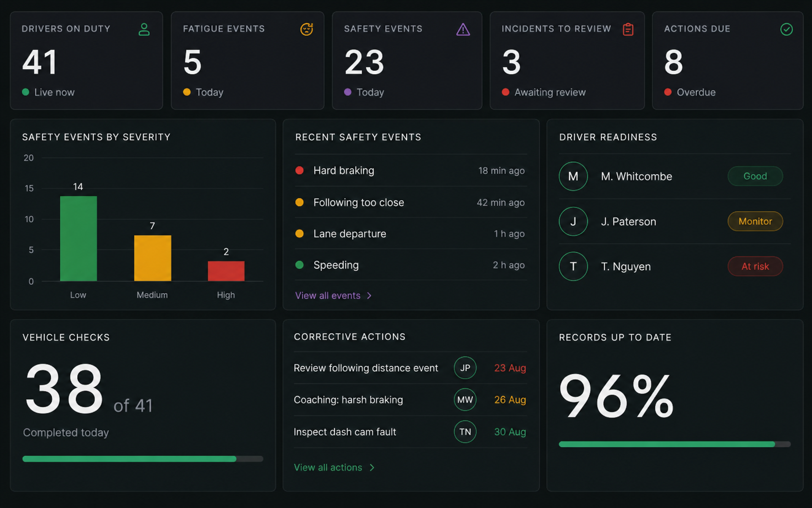Click the orange Medium severity bar
This screenshot has width=812, height=508.
[x=152, y=258]
